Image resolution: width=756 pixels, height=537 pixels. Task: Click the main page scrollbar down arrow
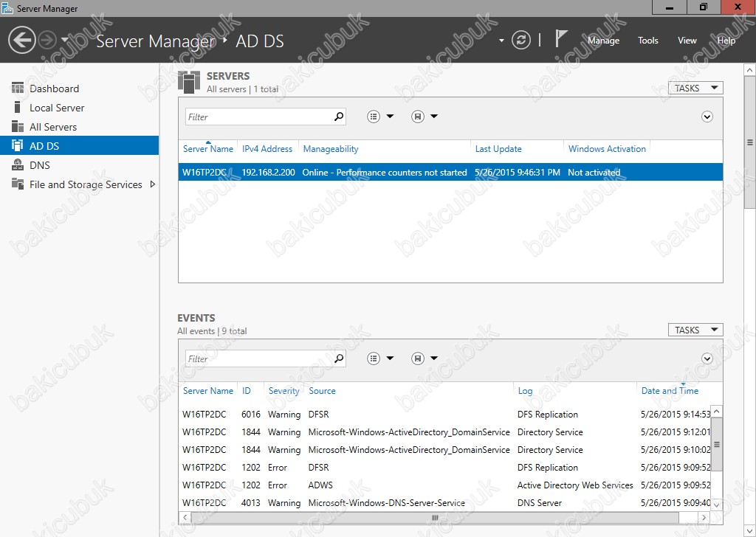(x=750, y=531)
